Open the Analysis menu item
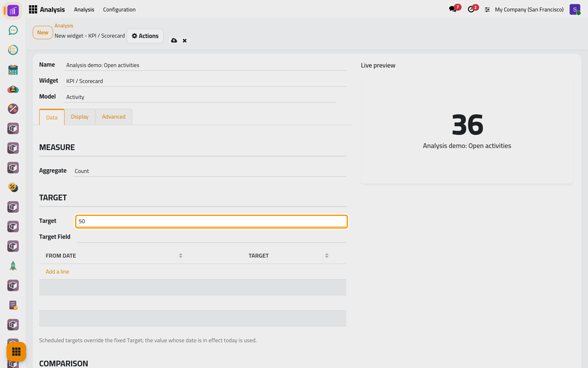588x368 pixels. click(84, 10)
